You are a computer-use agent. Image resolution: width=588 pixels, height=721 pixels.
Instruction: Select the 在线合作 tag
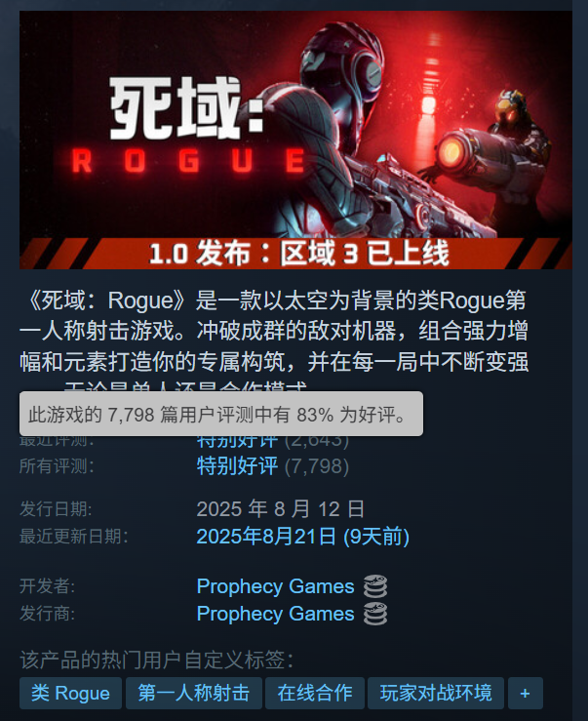pos(315,693)
